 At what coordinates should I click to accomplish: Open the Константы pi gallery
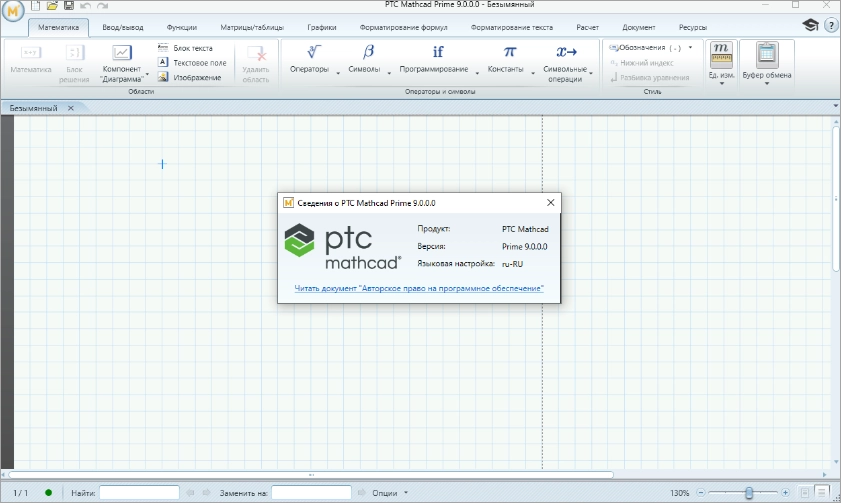click(x=510, y=52)
